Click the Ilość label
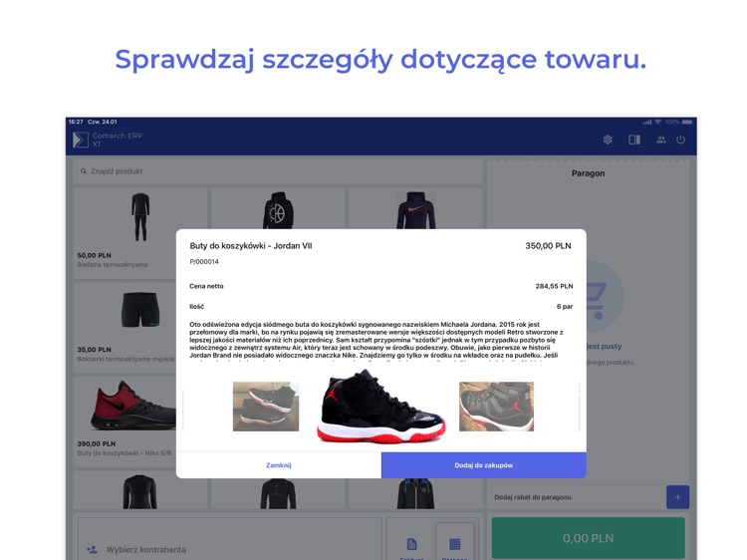The height and width of the screenshot is (560, 747). [x=197, y=307]
